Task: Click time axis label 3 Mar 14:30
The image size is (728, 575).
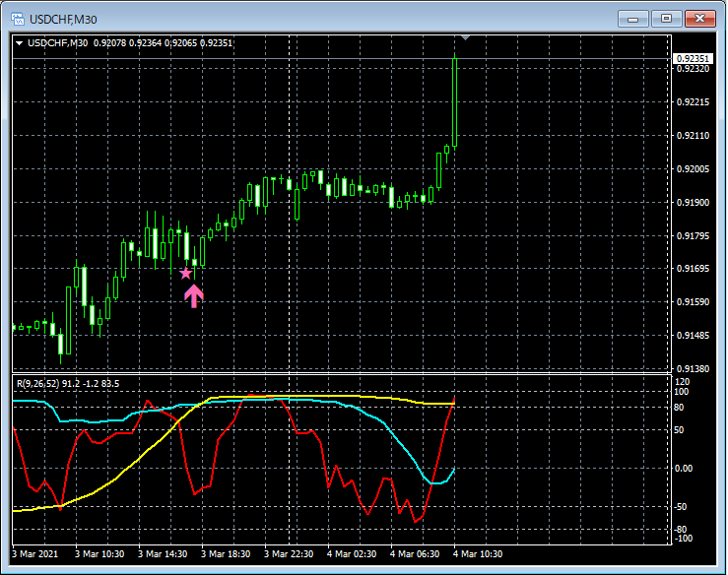Action: (x=163, y=553)
